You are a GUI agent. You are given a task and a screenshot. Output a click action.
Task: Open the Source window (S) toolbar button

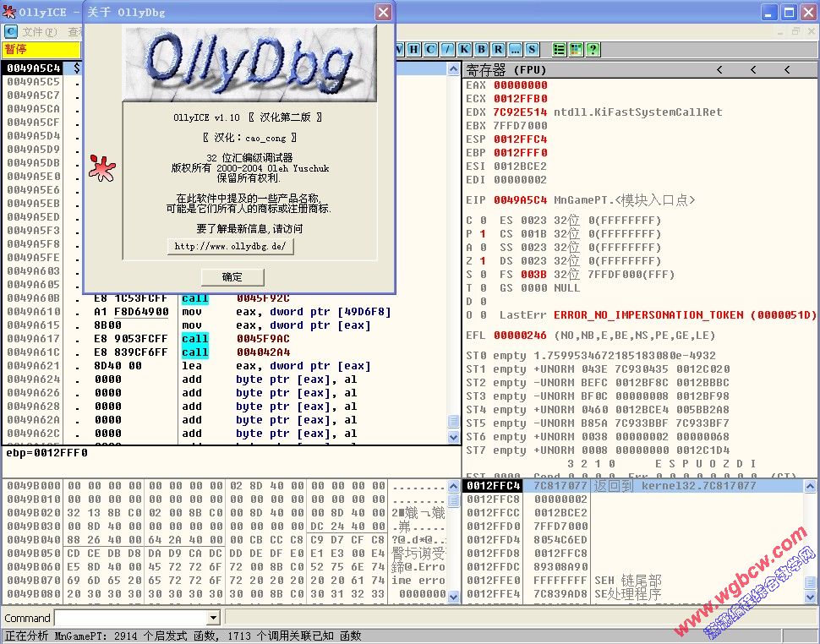(x=532, y=50)
